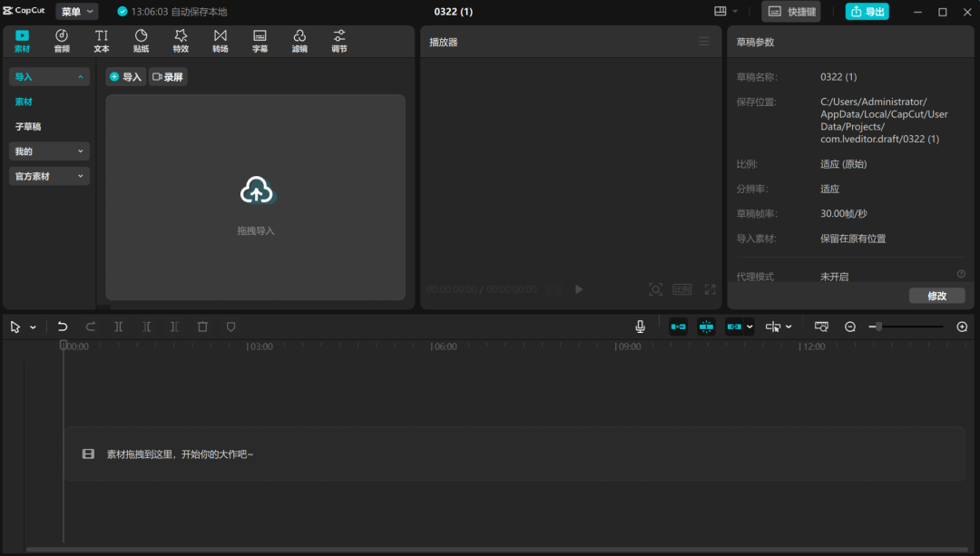Viewport: 980px width, 556px height.
Task: Open the 快捷键 shortcuts panel
Action: click(791, 11)
